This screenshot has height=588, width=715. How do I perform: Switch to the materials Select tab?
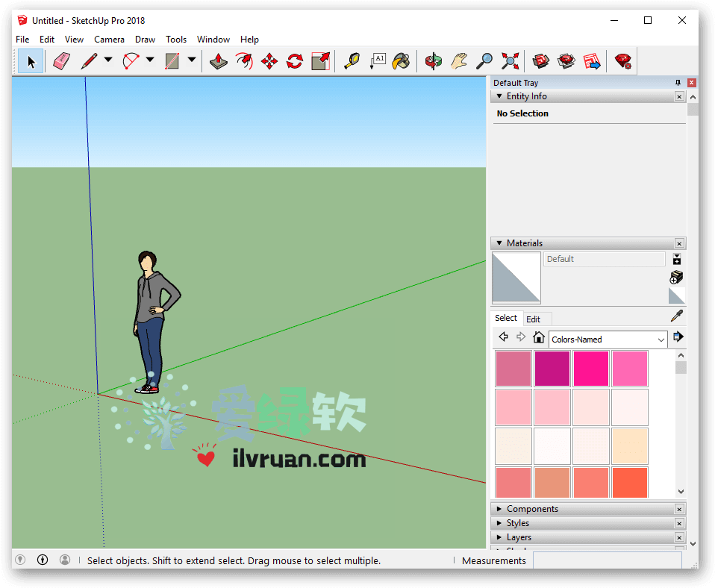click(506, 318)
